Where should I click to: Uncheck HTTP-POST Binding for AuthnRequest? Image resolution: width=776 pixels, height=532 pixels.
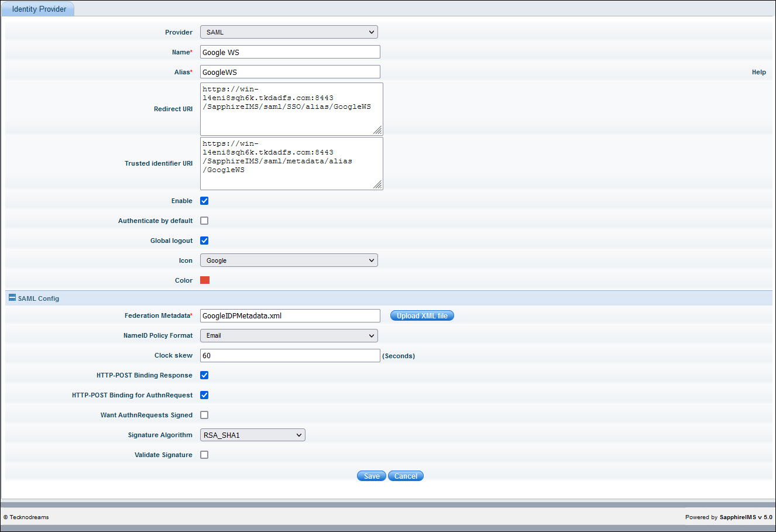pyautogui.click(x=204, y=394)
